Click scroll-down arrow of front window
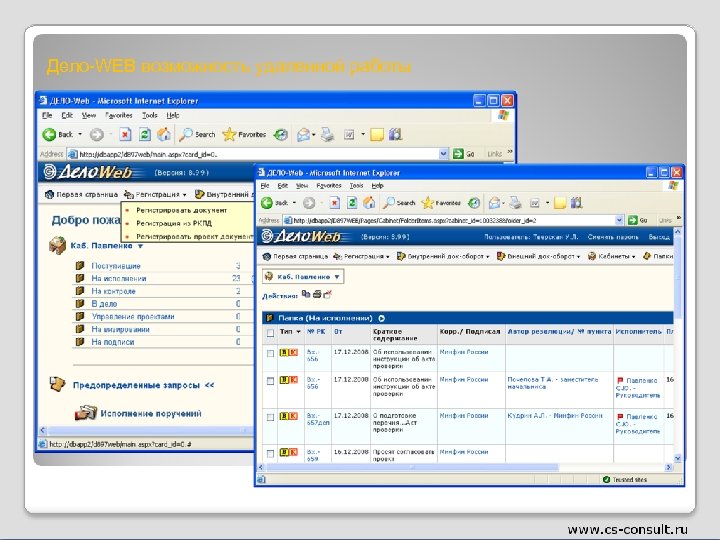This screenshot has height=540, width=720. (677, 458)
